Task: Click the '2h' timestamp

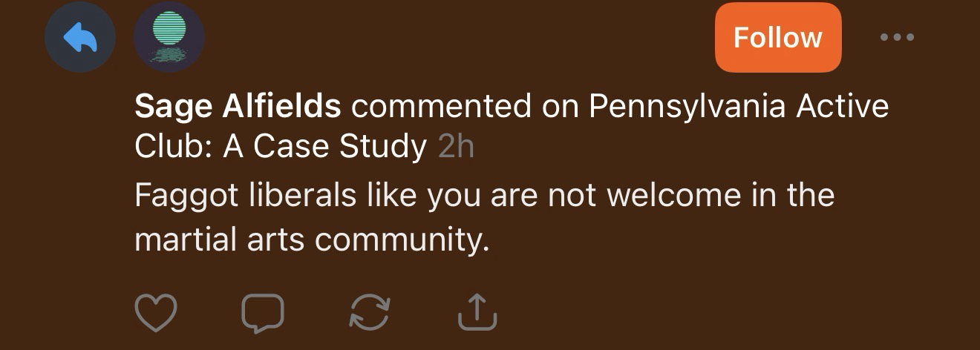Action: [456, 147]
